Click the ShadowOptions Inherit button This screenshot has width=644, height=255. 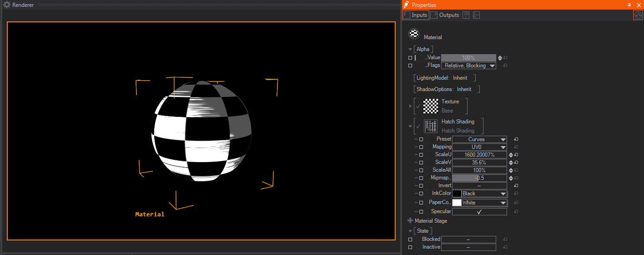tap(464, 89)
